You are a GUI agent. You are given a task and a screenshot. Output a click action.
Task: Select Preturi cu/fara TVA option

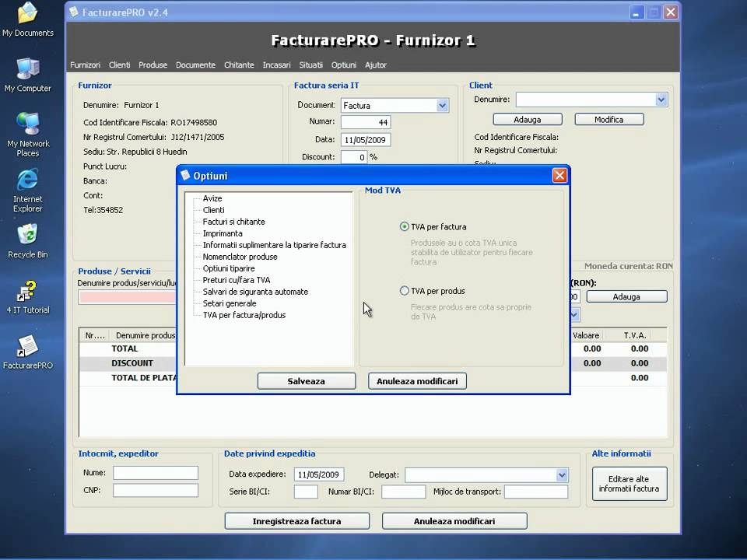pyautogui.click(x=237, y=280)
